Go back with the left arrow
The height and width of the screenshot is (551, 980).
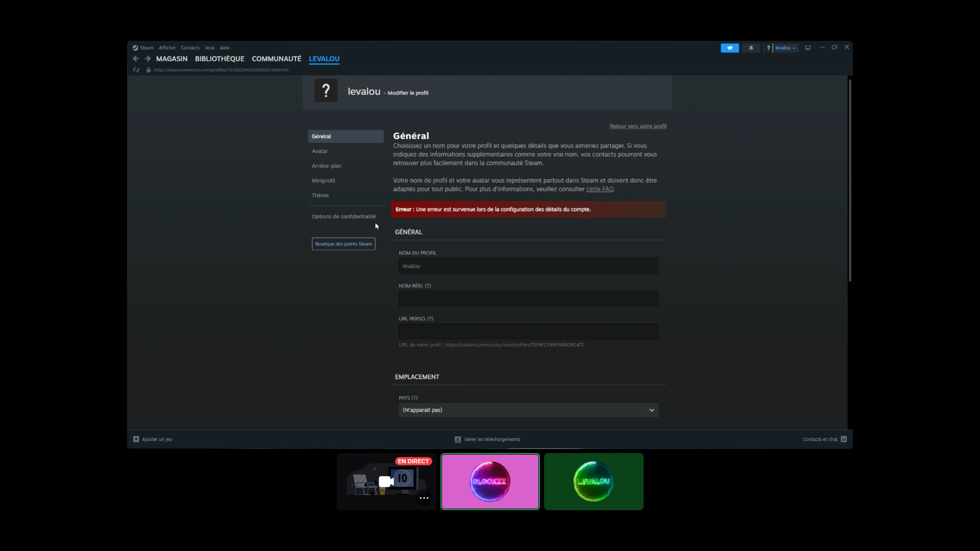click(136, 59)
